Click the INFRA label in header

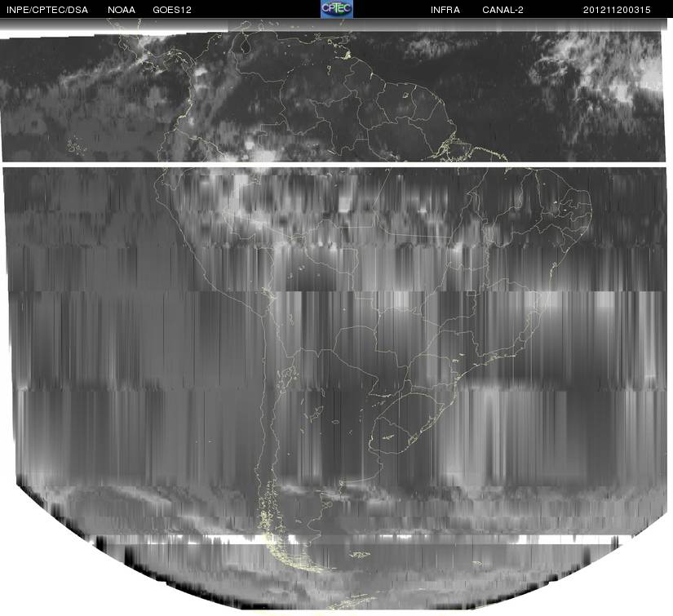coord(445,10)
